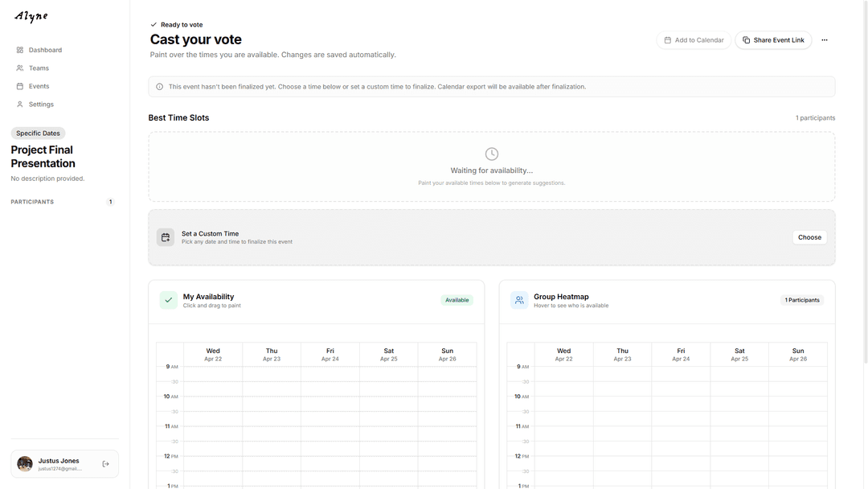The height and width of the screenshot is (489, 868).
Task: Click Justus Jones profile avatar
Action: point(25,464)
